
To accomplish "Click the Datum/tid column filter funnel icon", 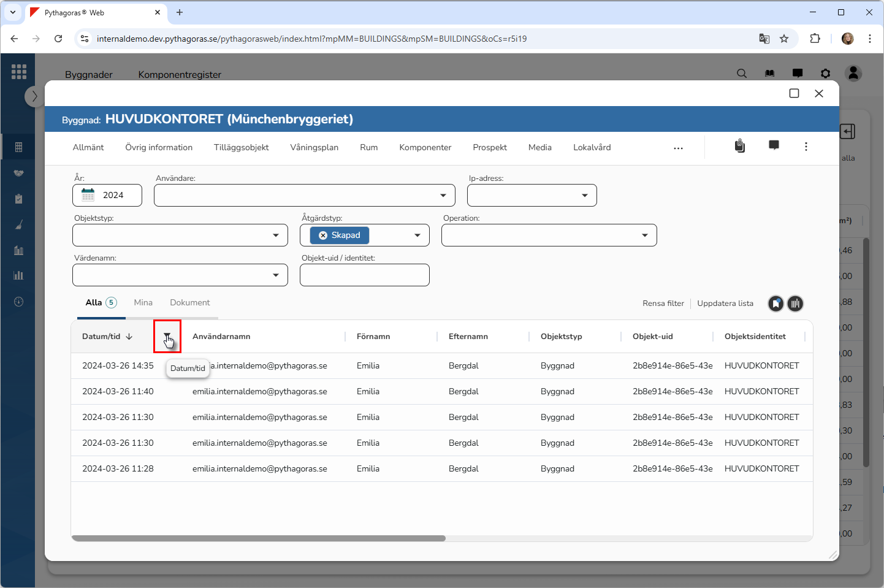I will pyautogui.click(x=167, y=336).
